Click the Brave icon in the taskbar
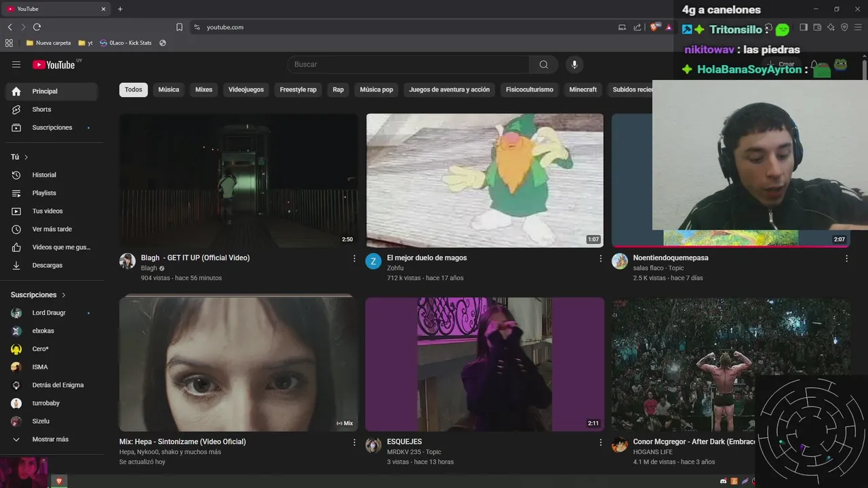 [59, 481]
